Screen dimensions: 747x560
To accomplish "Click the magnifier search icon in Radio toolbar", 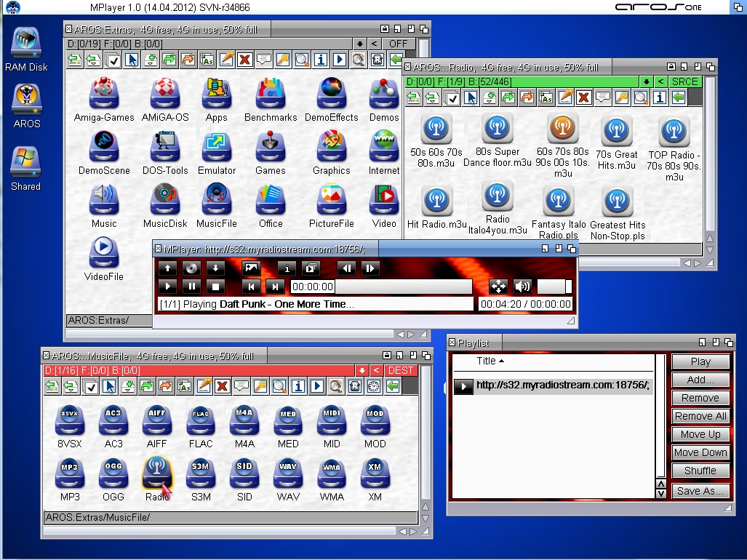I will coord(641,97).
